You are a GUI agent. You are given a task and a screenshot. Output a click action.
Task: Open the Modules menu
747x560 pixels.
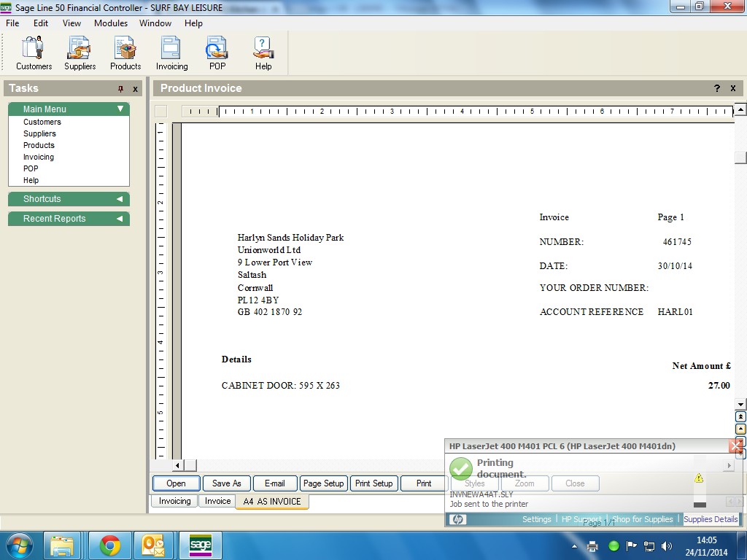pyautogui.click(x=111, y=23)
